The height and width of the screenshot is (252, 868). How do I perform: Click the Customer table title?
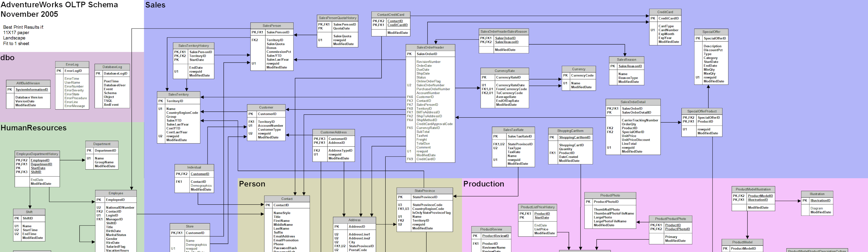coord(266,108)
